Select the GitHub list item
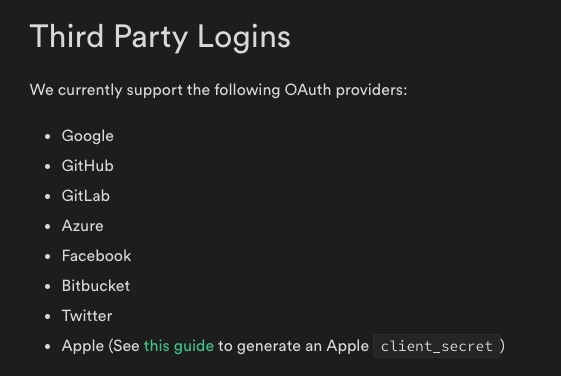 pyautogui.click(x=88, y=166)
